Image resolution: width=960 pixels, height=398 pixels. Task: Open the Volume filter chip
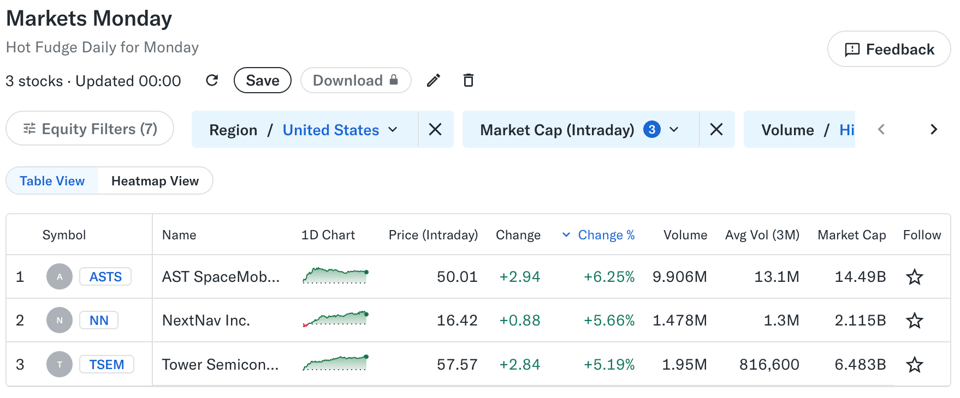799,129
